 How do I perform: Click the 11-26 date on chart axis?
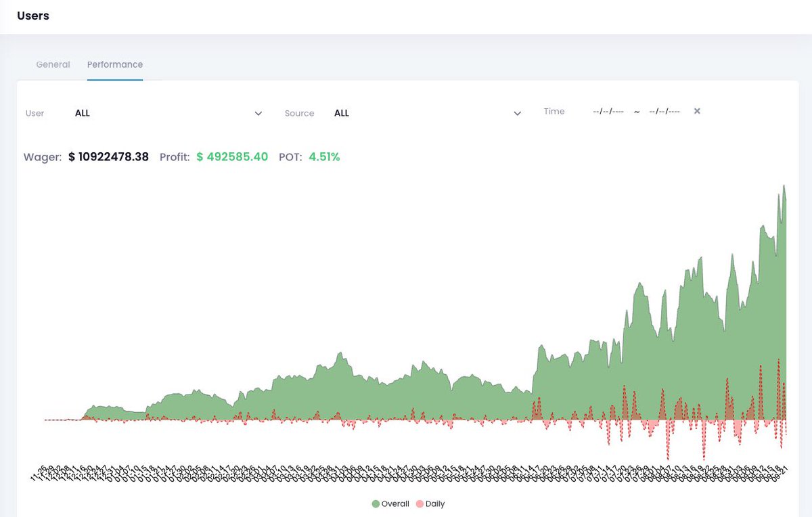[39, 472]
